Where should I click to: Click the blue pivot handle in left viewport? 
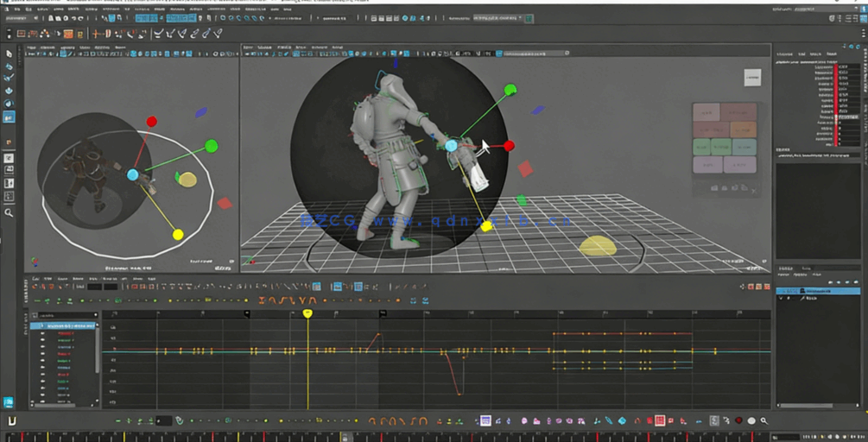(132, 174)
